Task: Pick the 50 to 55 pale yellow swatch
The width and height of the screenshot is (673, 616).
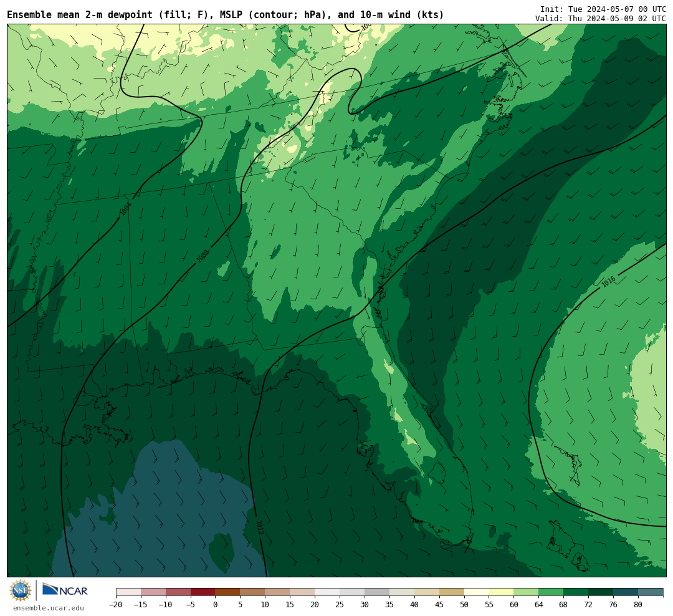Action: [477, 592]
